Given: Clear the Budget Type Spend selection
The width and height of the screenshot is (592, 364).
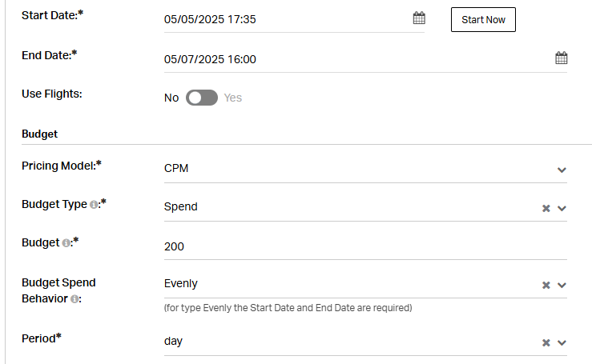Looking at the screenshot, I should click(x=546, y=208).
